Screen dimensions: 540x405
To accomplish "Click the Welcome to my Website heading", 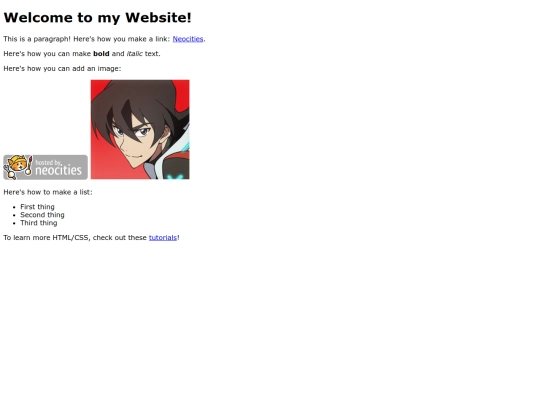I will [97, 18].
